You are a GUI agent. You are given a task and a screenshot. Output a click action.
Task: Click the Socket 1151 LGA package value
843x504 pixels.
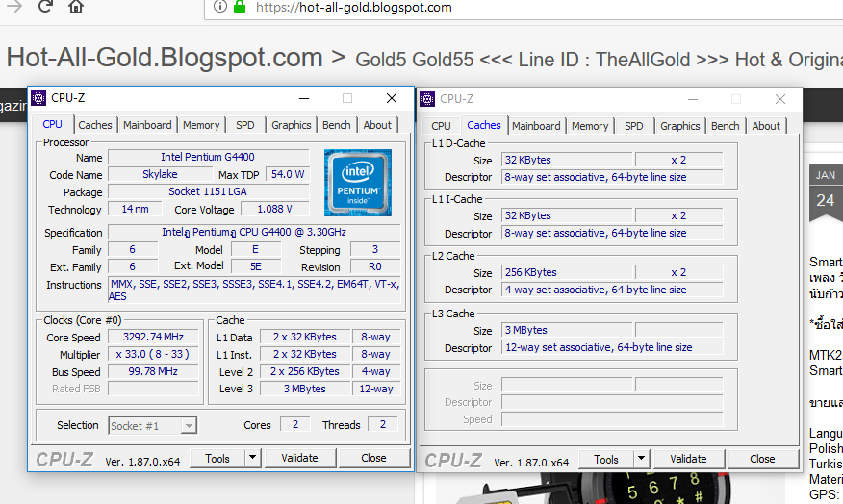(x=208, y=191)
